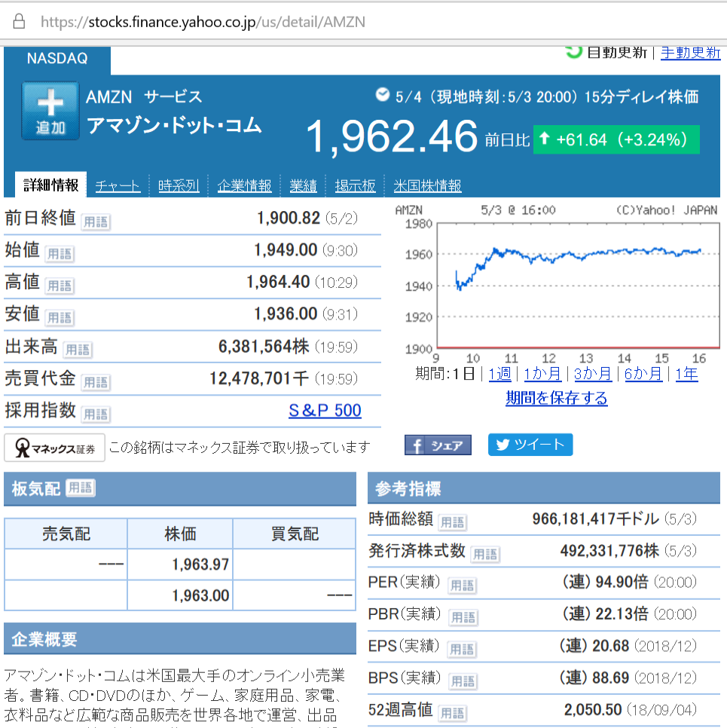Click the 2,050.50 52-week high value
Viewport: 727px width, 728px height.
tap(593, 710)
